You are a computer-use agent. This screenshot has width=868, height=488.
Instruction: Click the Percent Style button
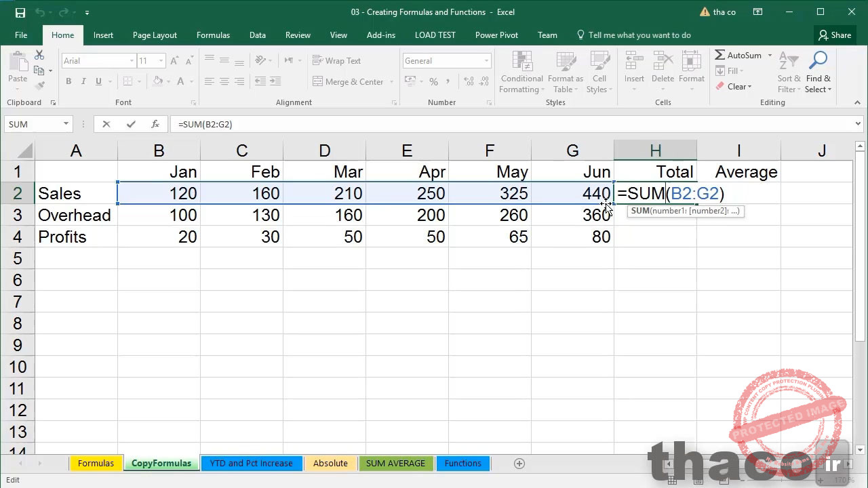[x=433, y=82]
